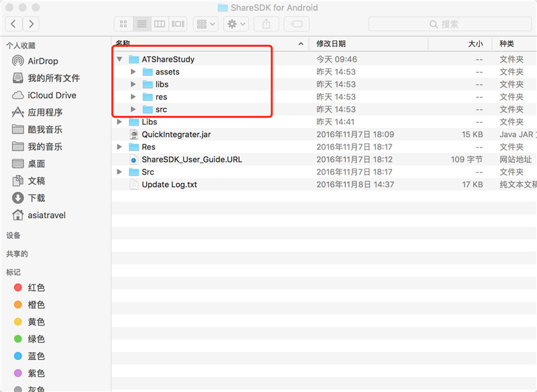Expand the lowercase src folder
This screenshot has height=392, width=537.
133,109
